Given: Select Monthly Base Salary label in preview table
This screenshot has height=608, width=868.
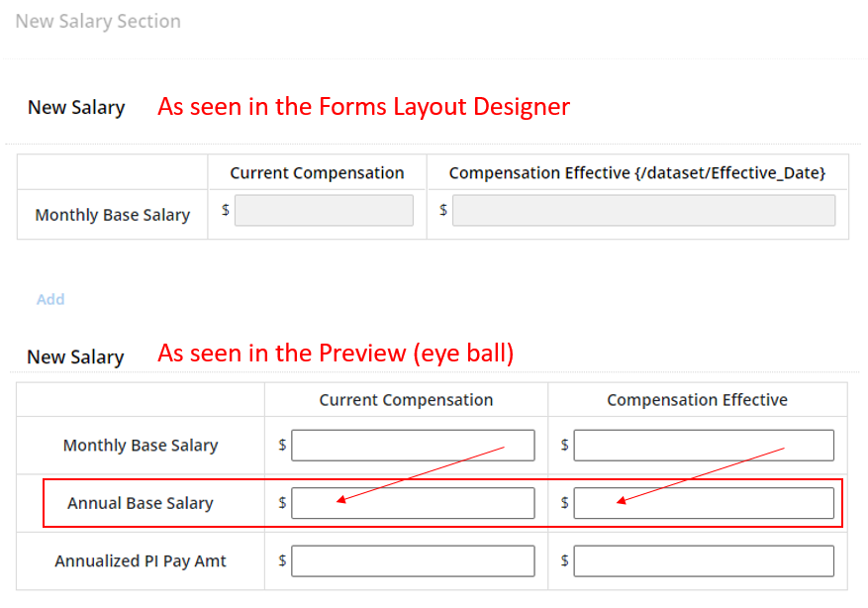Looking at the screenshot, I should click(x=141, y=446).
